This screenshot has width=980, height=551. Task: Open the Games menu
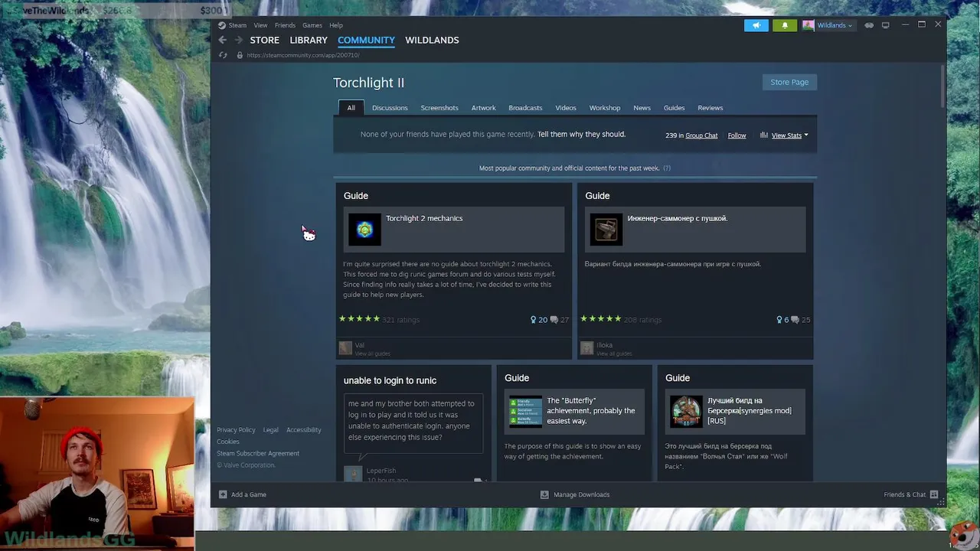coord(312,25)
